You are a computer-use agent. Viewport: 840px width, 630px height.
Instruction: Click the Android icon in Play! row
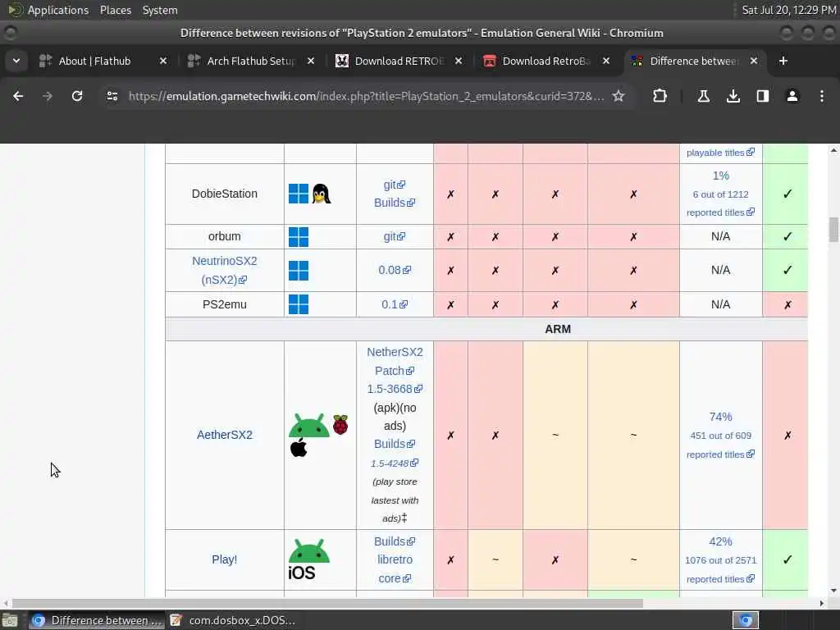[309, 550]
